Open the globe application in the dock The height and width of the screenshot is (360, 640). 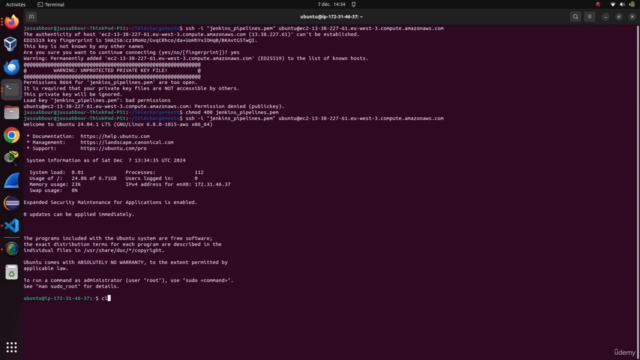click(x=11, y=249)
